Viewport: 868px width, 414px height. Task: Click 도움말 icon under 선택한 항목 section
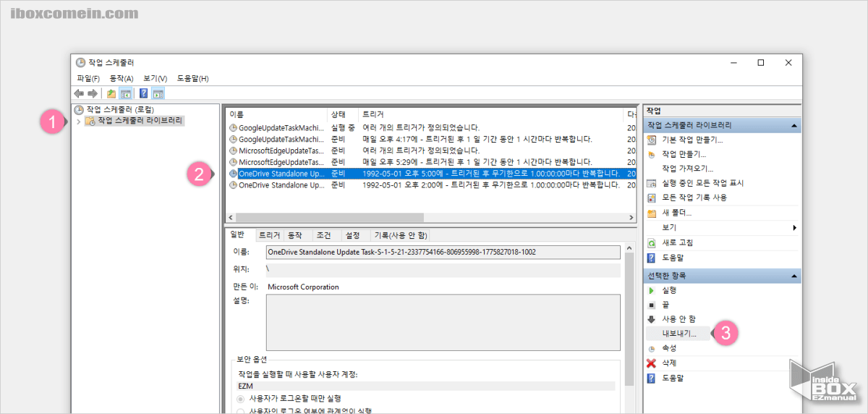tap(652, 377)
